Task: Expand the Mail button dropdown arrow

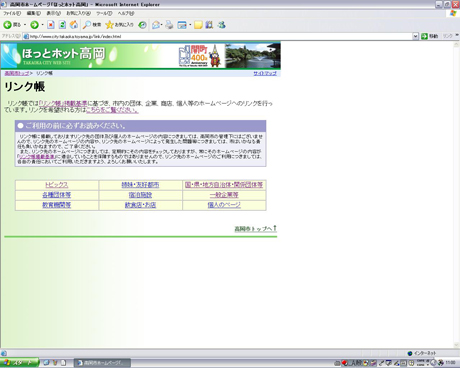Action: [162, 25]
